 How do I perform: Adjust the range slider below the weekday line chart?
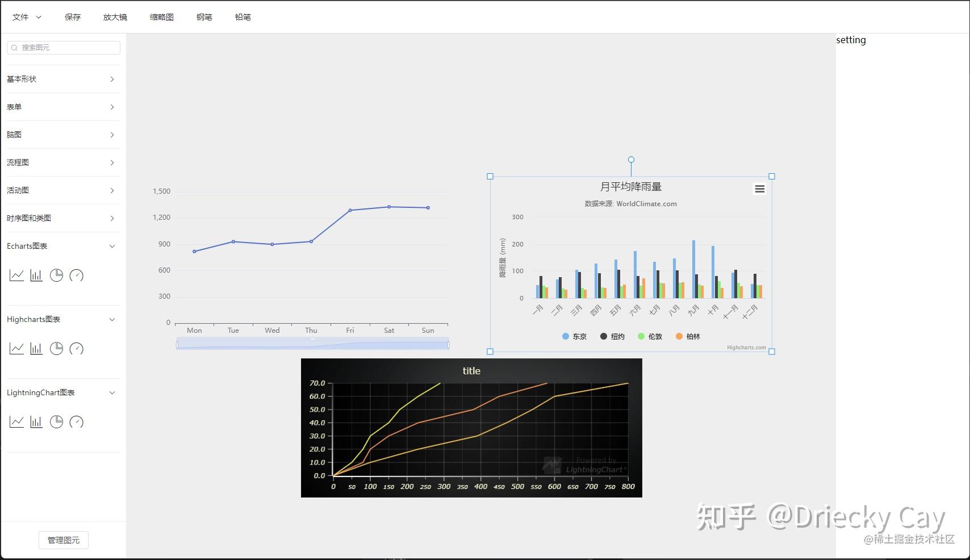click(312, 344)
